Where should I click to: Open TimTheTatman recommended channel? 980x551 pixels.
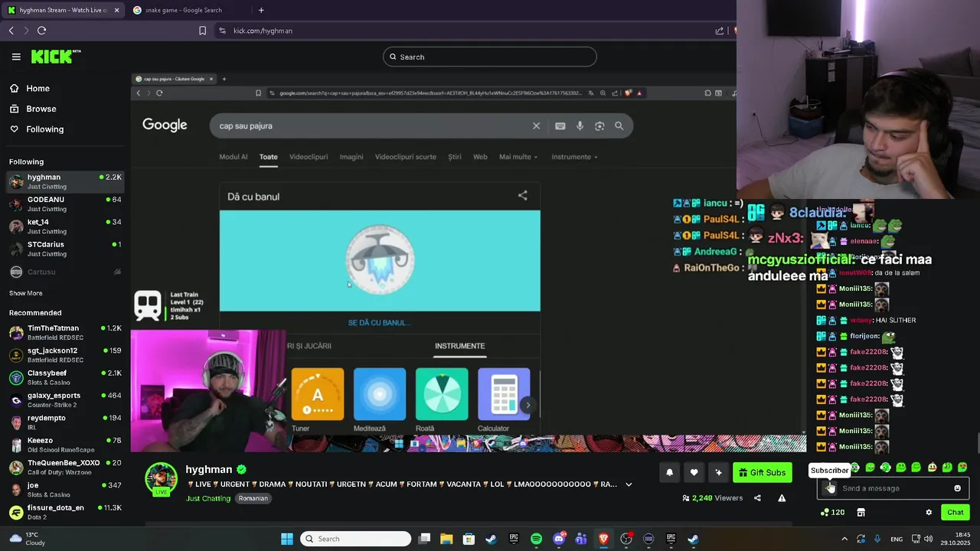pyautogui.click(x=65, y=332)
